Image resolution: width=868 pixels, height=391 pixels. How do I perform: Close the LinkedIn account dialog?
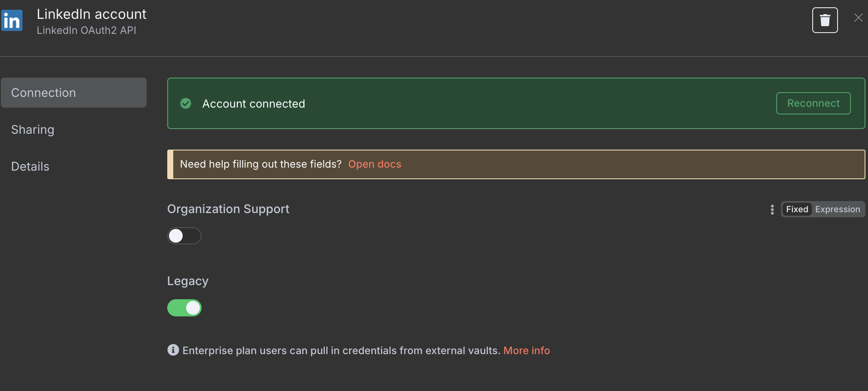click(858, 18)
